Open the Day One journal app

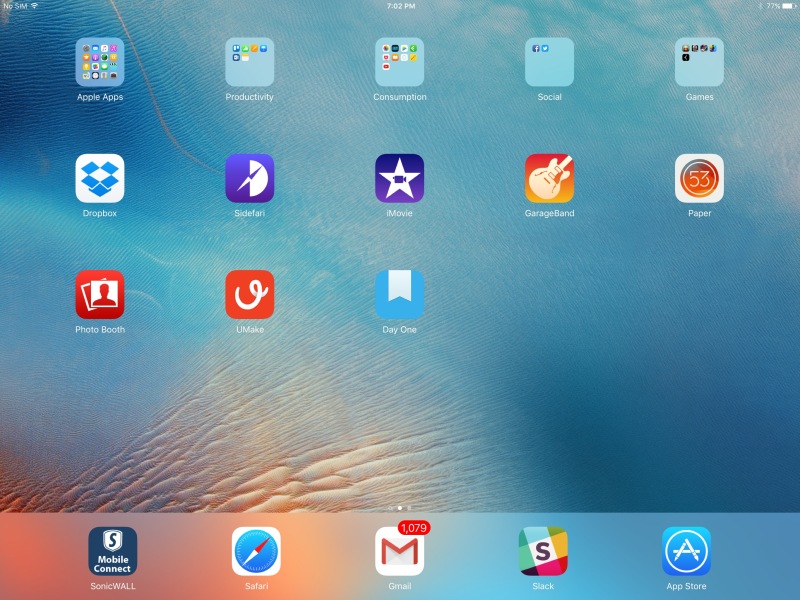click(399, 294)
